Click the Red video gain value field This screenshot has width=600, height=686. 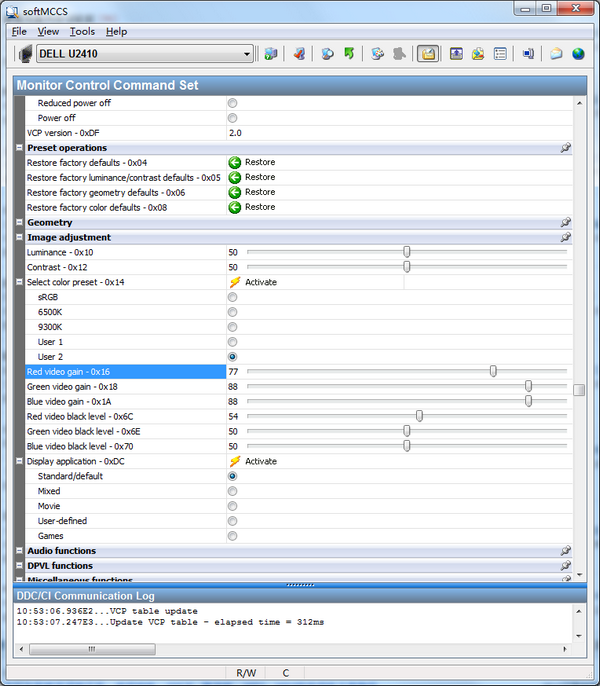234,371
